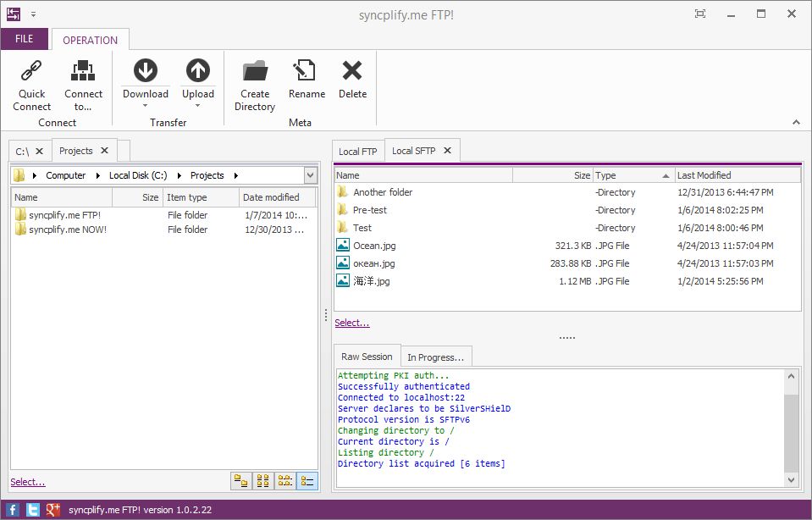Open Facebook via the status bar icon
The image size is (812, 520).
11,509
